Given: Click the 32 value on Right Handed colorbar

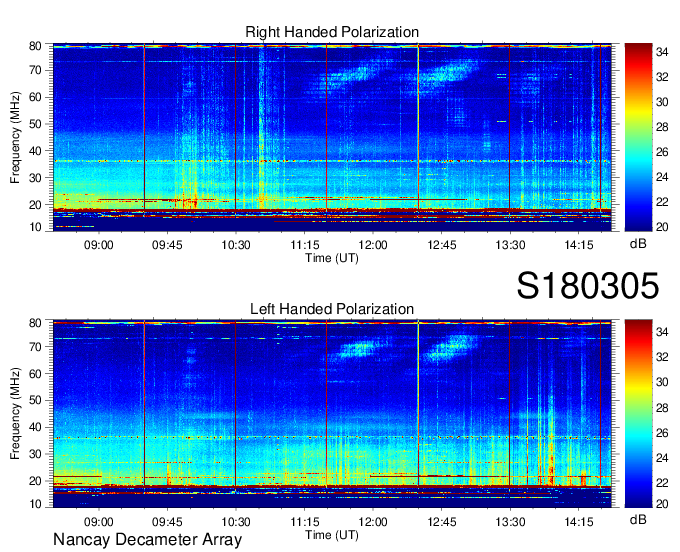Looking at the screenshot, I should 662,77.
